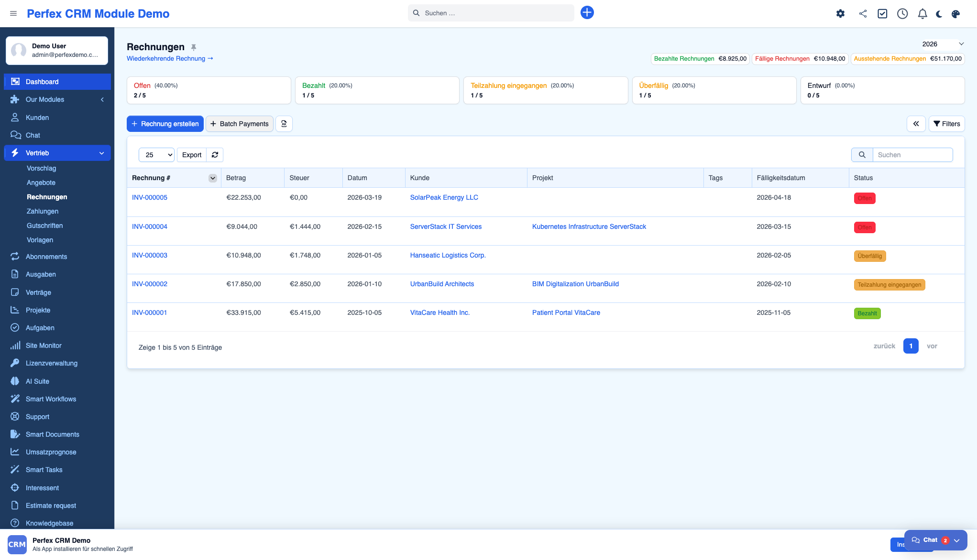Click blue plus quick-create icon
977x560 pixels.
point(587,13)
